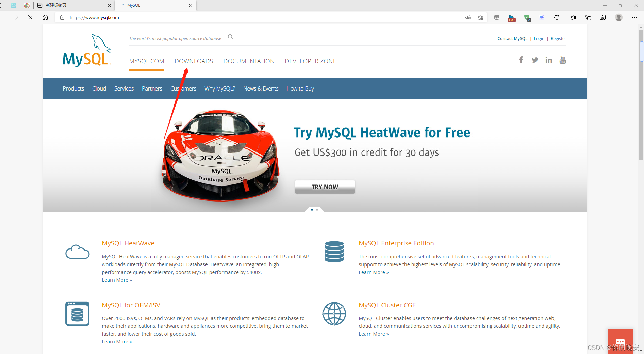644x354 pixels.
Task: Click Learn More under MySQL for OEM/ISV
Action: (117, 342)
